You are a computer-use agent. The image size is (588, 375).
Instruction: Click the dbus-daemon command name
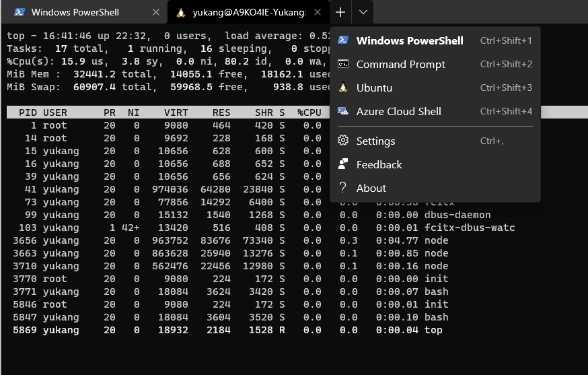pyautogui.click(x=457, y=215)
